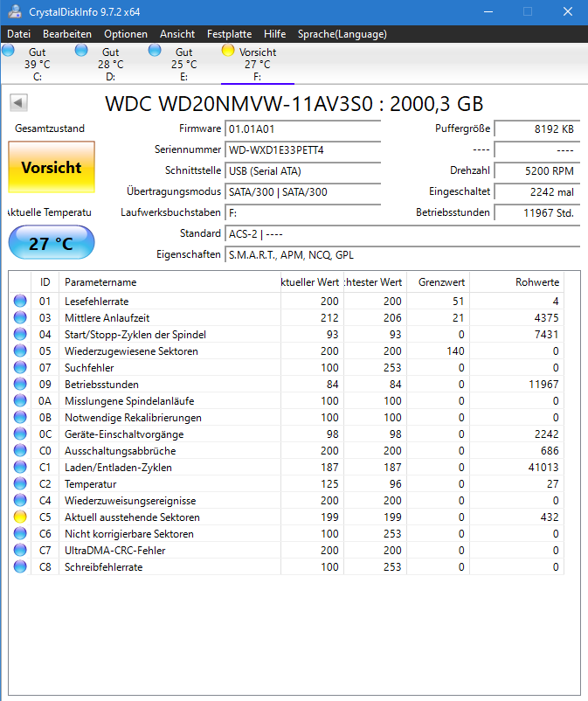Image resolution: width=588 pixels, height=701 pixels.
Task: Click status orb of Geräte-Einschaltvorgänge row
Action: [x=20, y=434]
